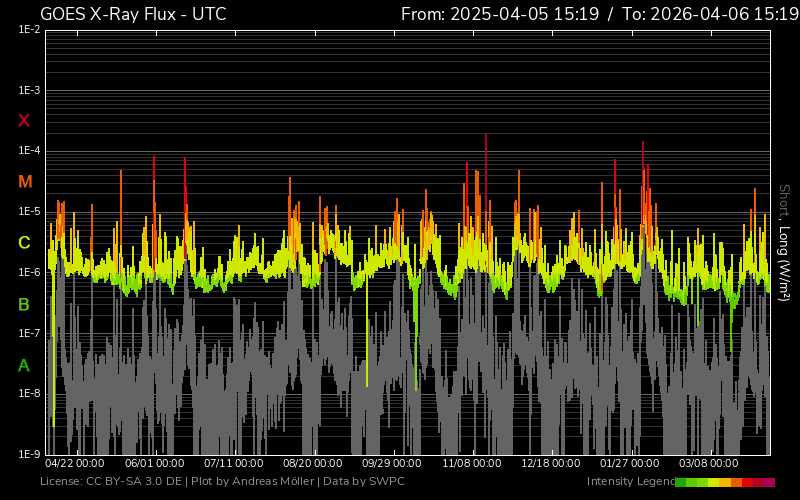Click the yellow C flare class label
This screenshot has width=800, height=500.
tap(24, 243)
